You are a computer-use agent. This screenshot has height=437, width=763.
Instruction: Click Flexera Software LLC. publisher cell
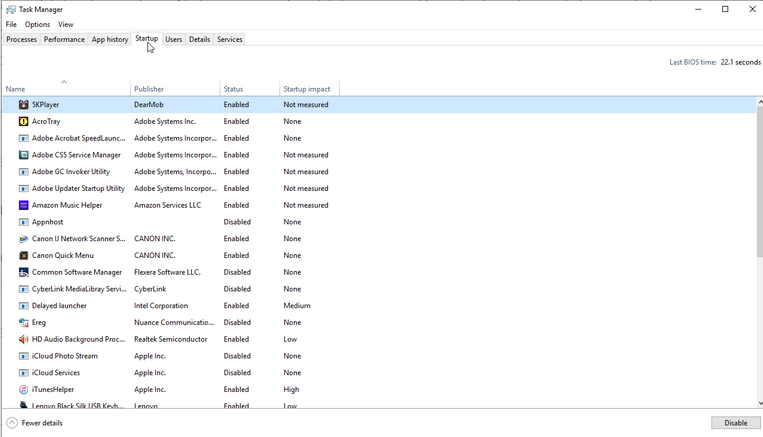167,273
